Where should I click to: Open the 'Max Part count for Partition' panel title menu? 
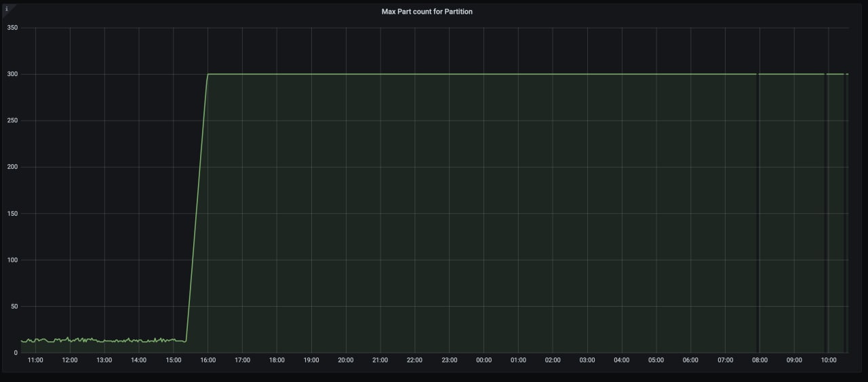[427, 12]
